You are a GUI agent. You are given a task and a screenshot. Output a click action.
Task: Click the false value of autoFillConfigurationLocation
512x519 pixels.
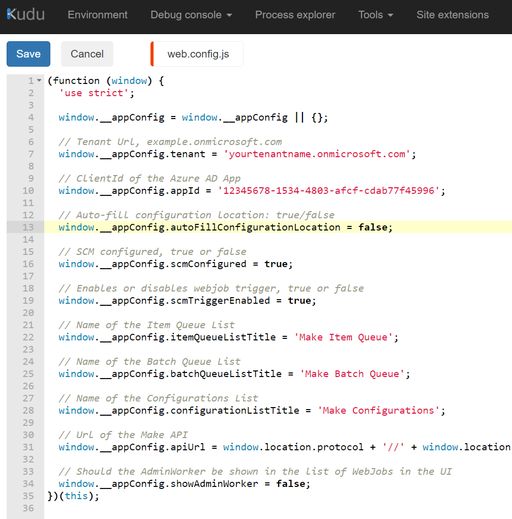pos(373,227)
